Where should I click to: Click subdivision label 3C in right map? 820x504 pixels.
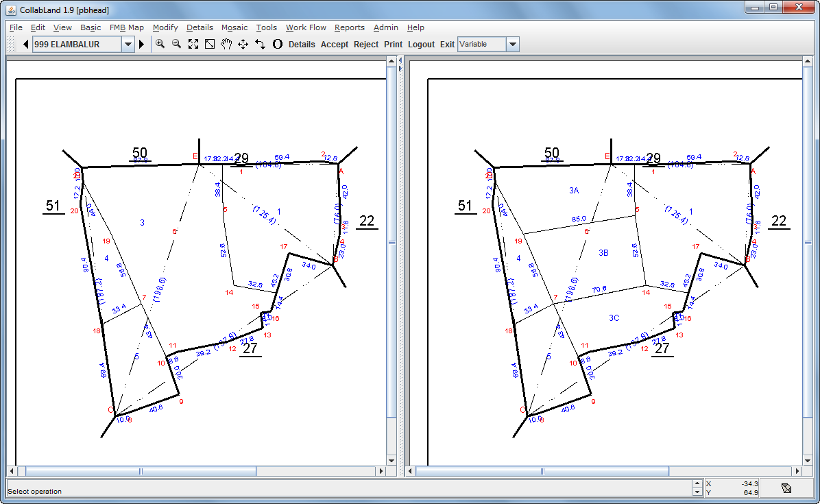(x=614, y=318)
